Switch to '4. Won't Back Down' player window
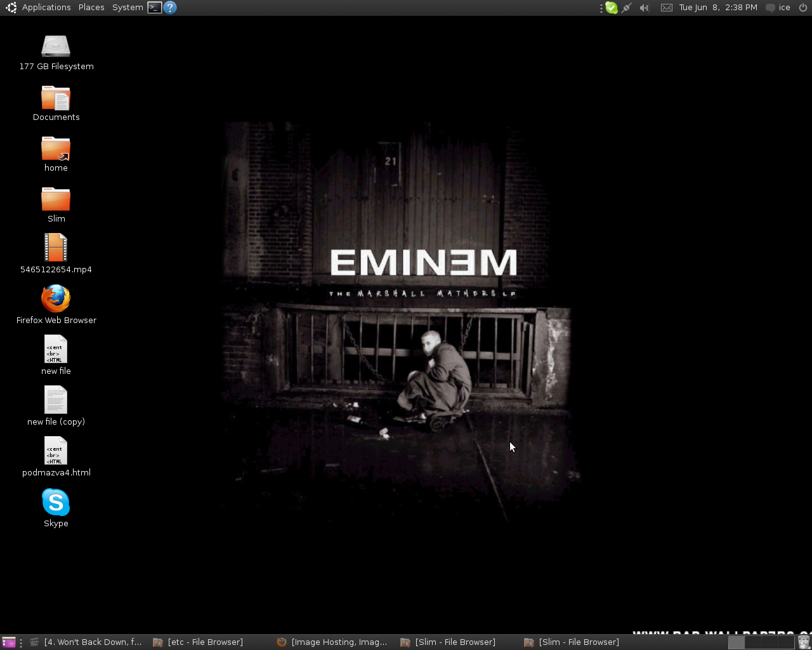812x650 pixels. pos(86,642)
